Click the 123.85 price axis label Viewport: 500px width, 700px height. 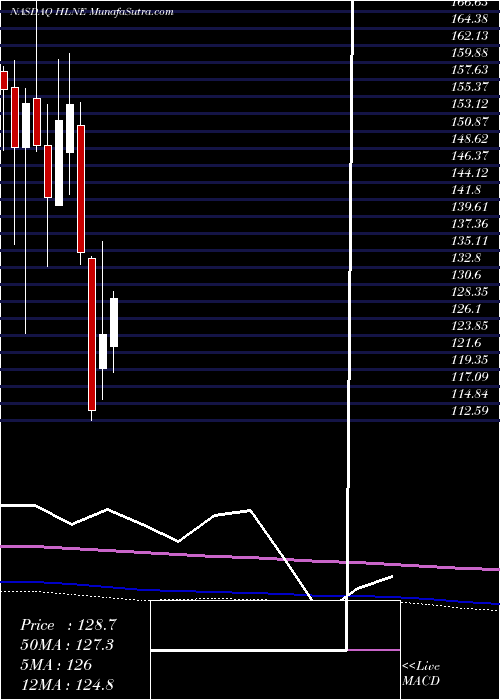(x=470, y=326)
